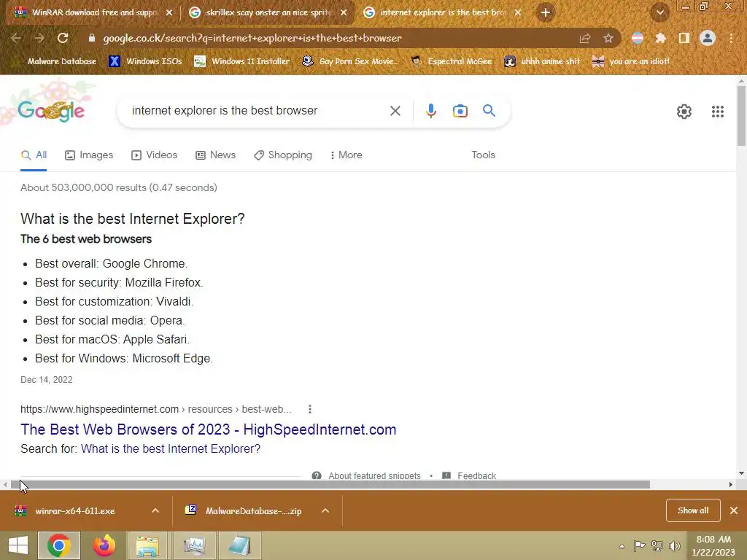This screenshot has height=560, width=747.
Task: Open The Best Web Browsers of 2023 link
Action: click(208, 429)
